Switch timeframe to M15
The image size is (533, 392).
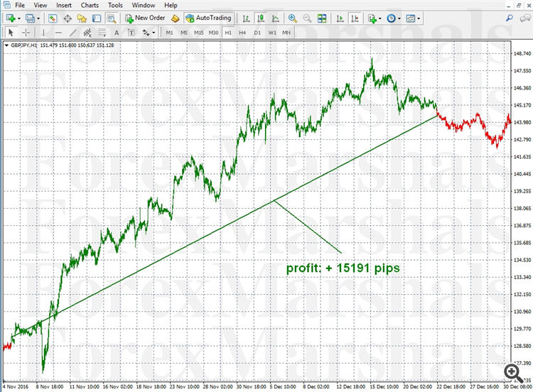point(199,33)
